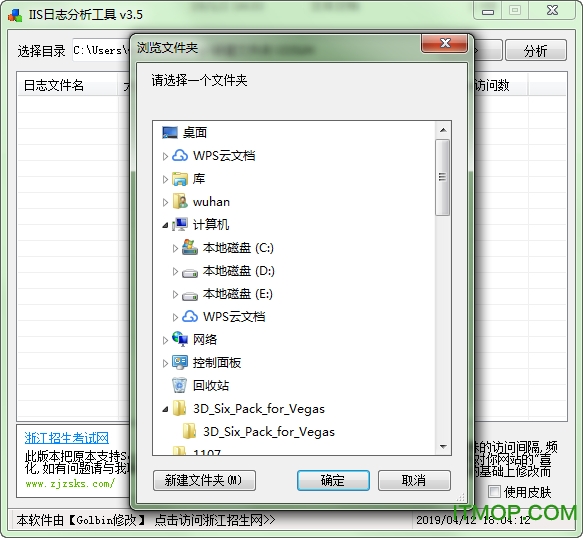Click the 网络 network icon
Viewport: 583px width, 538px height.
pos(180,339)
